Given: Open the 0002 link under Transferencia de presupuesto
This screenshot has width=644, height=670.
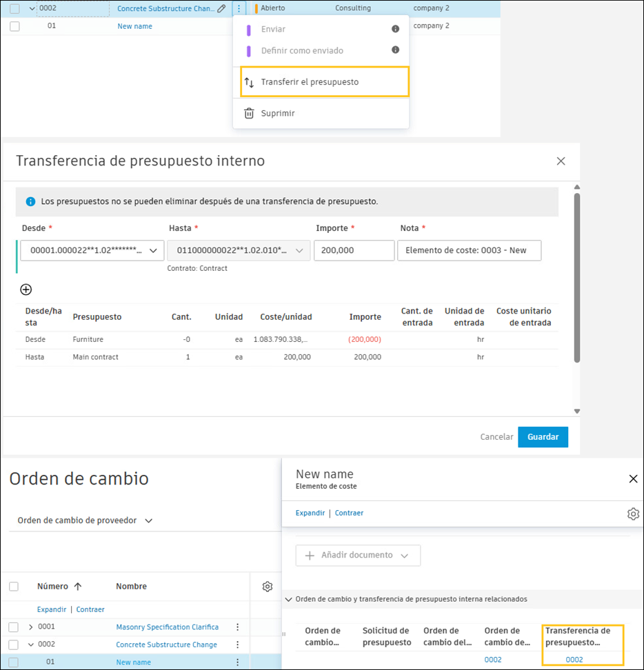Looking at the screenshot, I should tap(574, 659).
